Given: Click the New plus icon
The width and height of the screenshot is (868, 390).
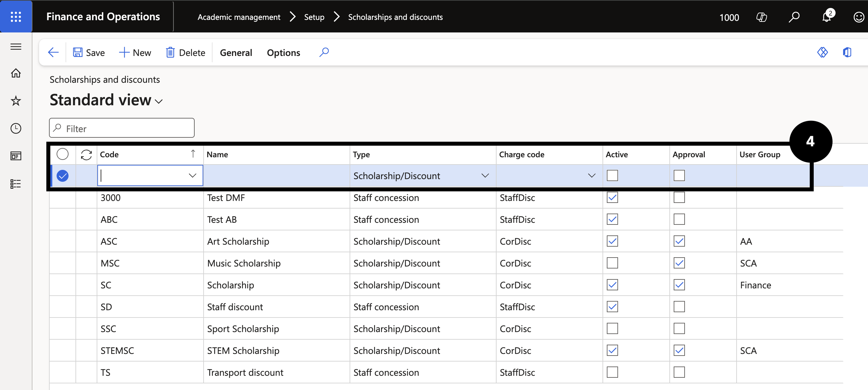Looking at the screenshot, I should (x=124, y=52).
